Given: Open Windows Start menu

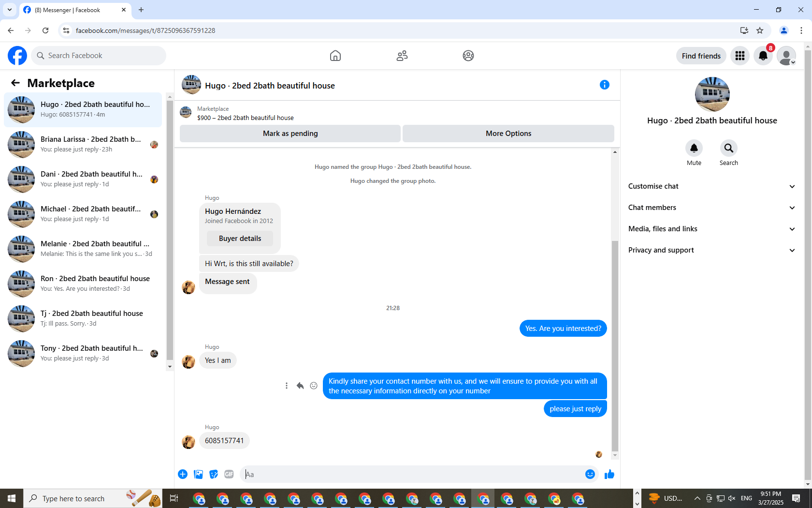Looking at the screenshot, I should point(12,498).
